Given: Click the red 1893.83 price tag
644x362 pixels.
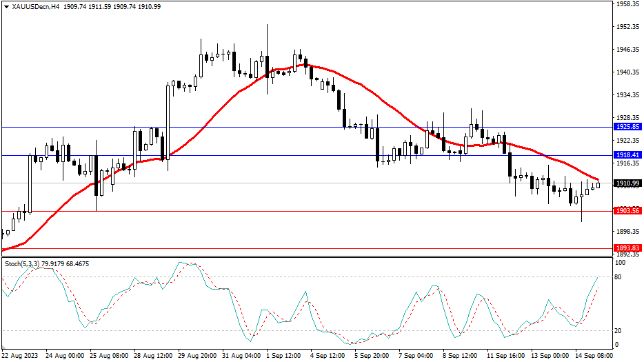Looking at the screenshot, I should coord(627,248).
